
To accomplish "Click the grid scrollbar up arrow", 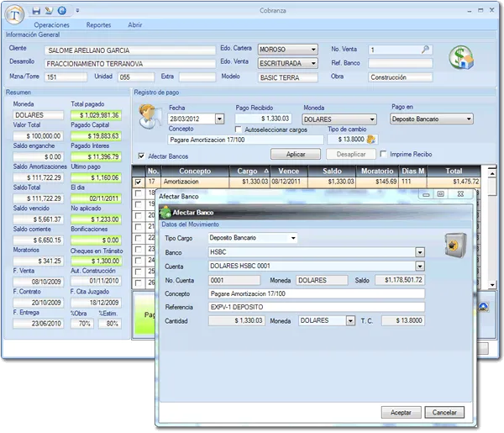I will pos(491,173).
